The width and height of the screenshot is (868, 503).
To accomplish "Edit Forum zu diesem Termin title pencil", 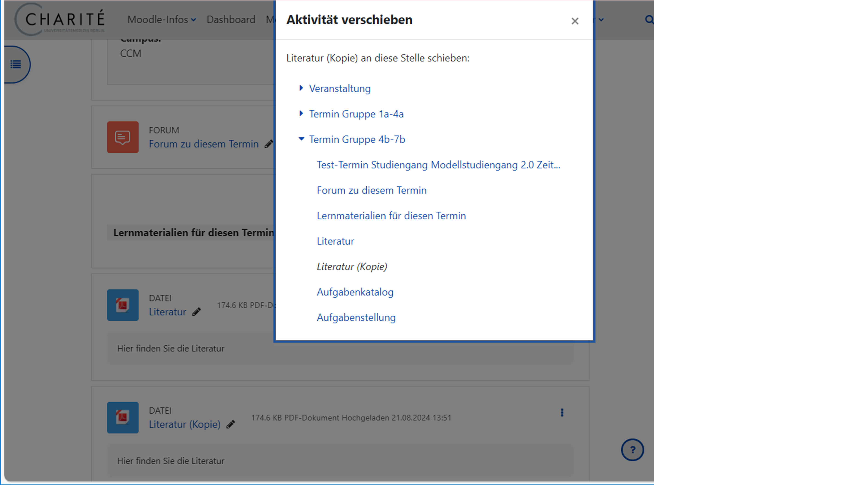I will pos(269,144).
